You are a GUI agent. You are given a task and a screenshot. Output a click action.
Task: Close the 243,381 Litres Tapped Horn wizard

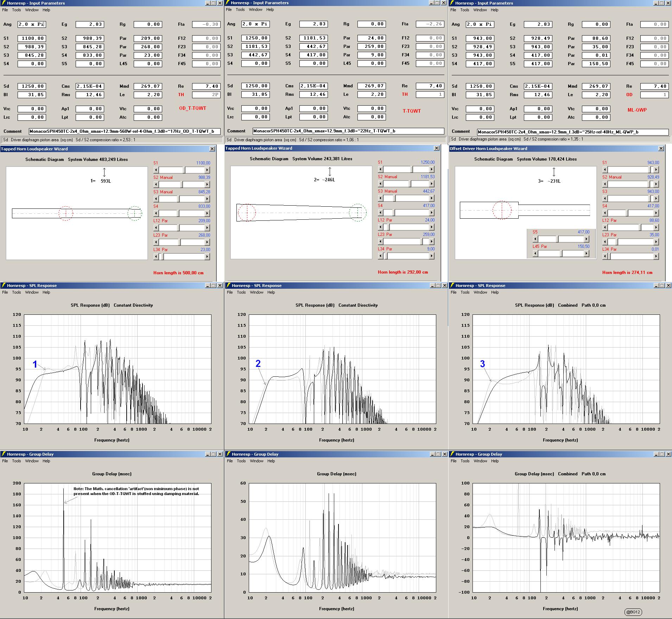point(436,148)
